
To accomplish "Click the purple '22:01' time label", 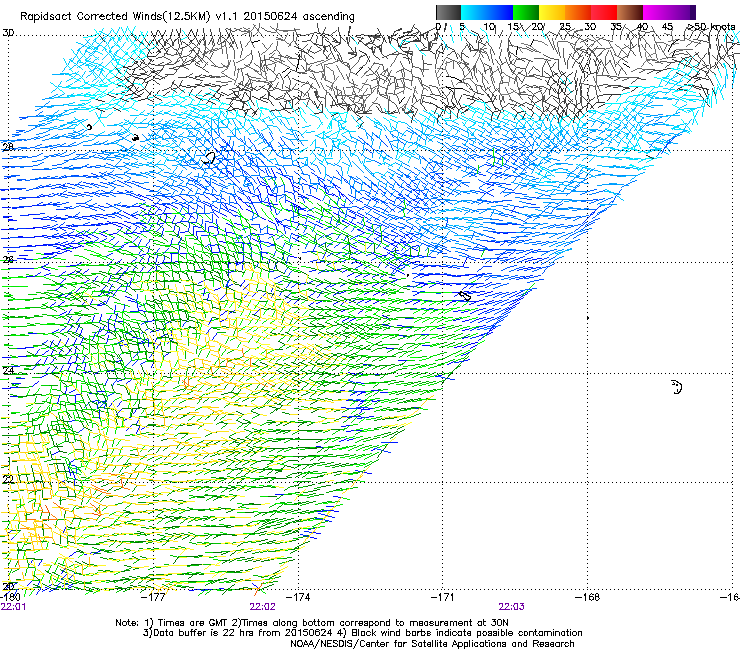I will tap(13, 607).
